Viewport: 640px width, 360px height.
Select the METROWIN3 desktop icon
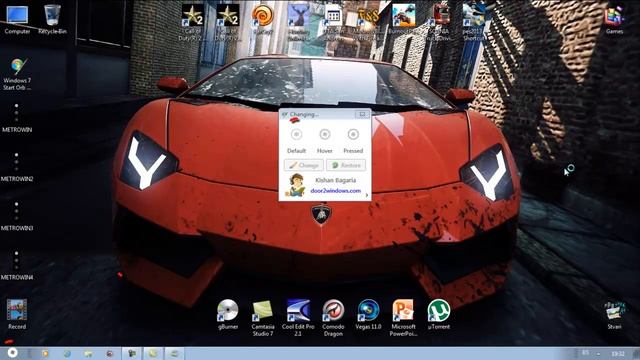(x=17, y=216)
